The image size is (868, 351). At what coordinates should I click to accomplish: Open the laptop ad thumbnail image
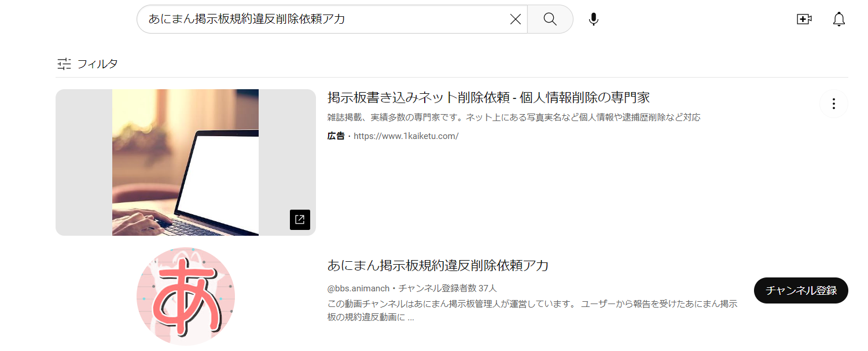[x=186, y=162]
